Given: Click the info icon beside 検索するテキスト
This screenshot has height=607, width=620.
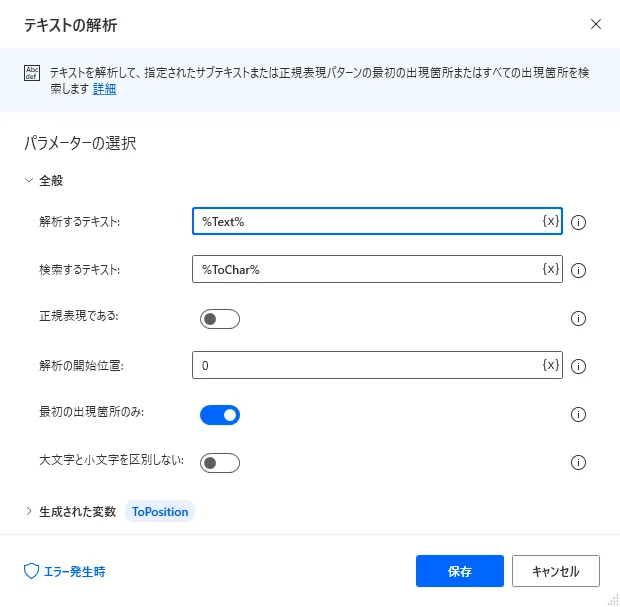Looking at the screenshot, I should pyautogui.click(x=578, y=270).
